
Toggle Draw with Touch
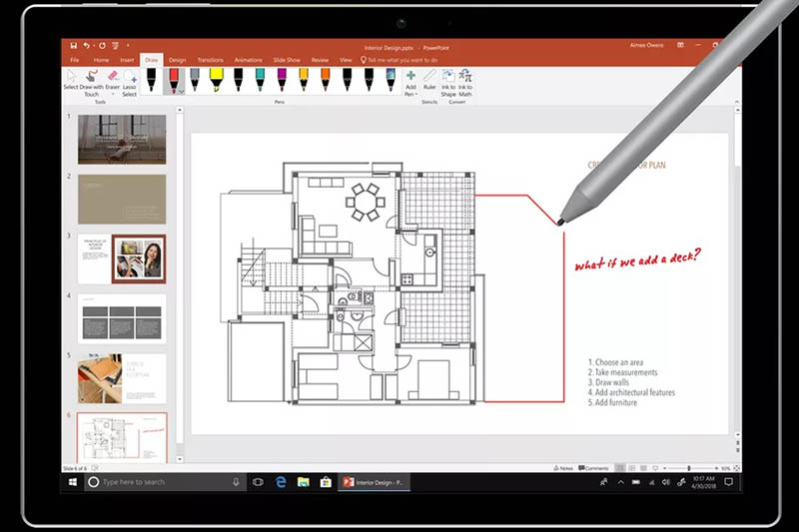[x=92, y=84]
